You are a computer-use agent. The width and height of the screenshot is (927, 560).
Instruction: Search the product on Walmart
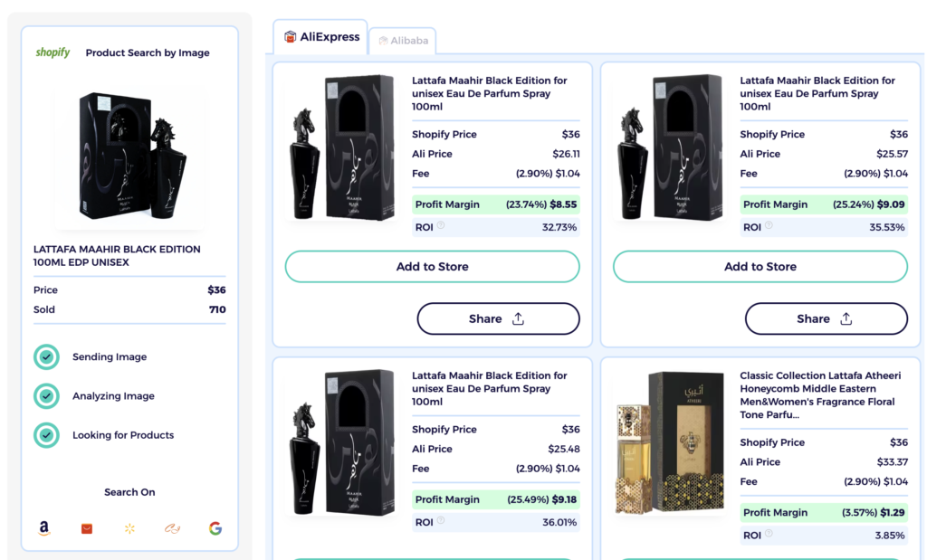coord(129,528)
